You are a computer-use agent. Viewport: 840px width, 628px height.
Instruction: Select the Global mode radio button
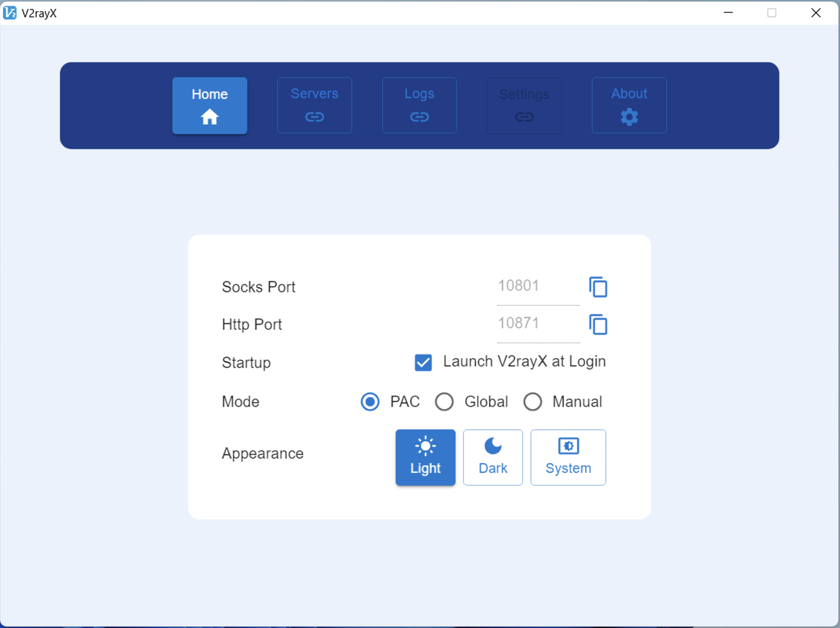click(444, 402)
